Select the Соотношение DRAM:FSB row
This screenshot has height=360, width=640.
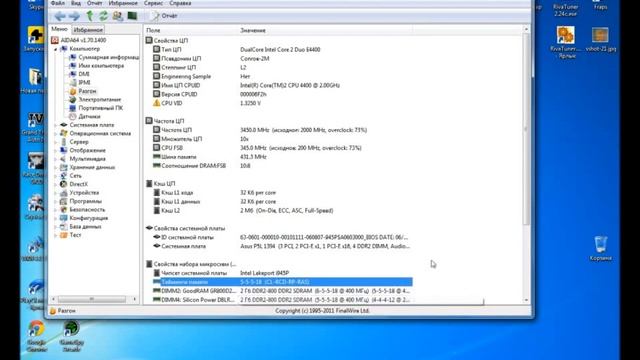(x=278, y=166)
